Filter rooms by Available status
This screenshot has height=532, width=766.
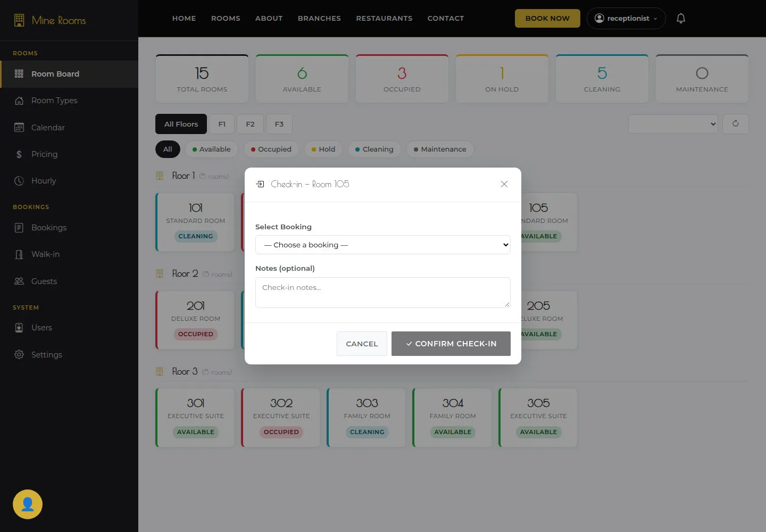(212, 149)
